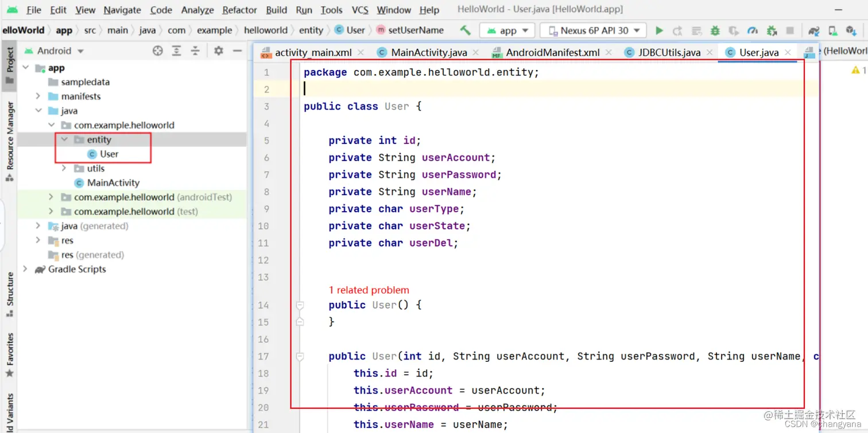Close the JDBCUtils.java tab
The width and height of the screenshot is (868, 433).
[710, 52]
